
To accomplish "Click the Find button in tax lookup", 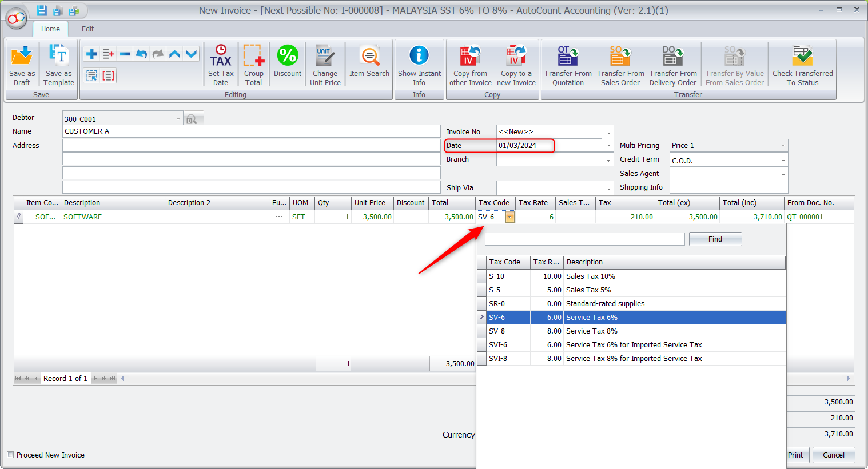I will tap(715, 239).
